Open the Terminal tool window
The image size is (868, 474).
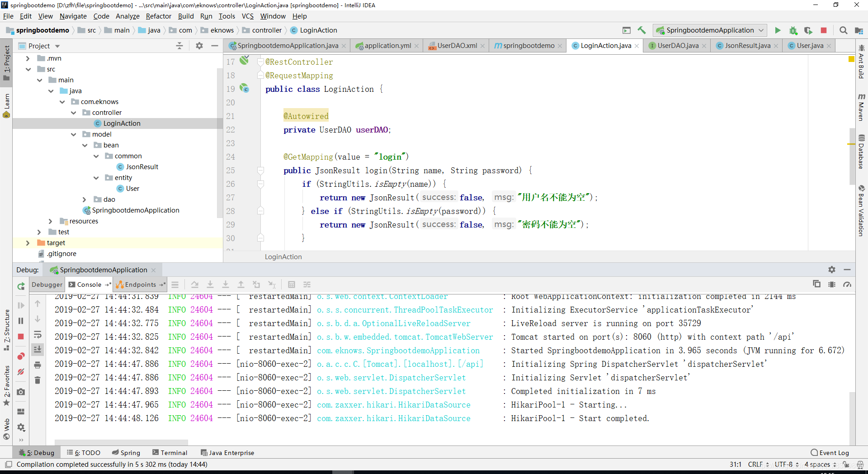170,453
